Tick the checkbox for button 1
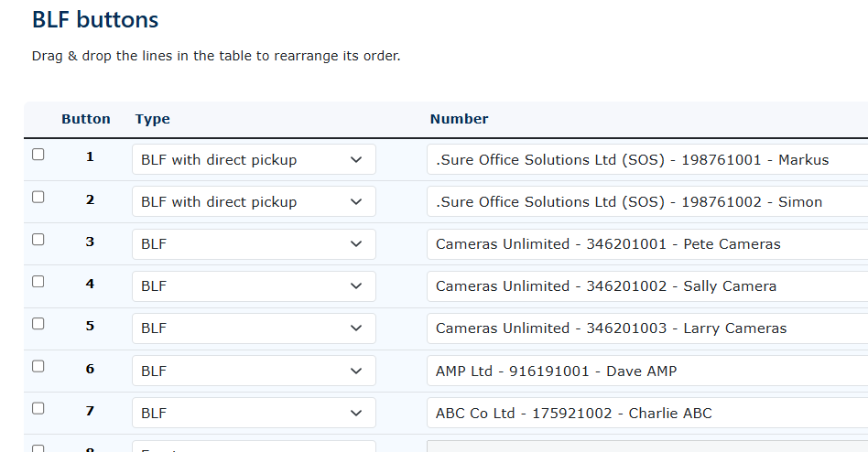Viewport: 868px width, 452px height. point(38,155)
